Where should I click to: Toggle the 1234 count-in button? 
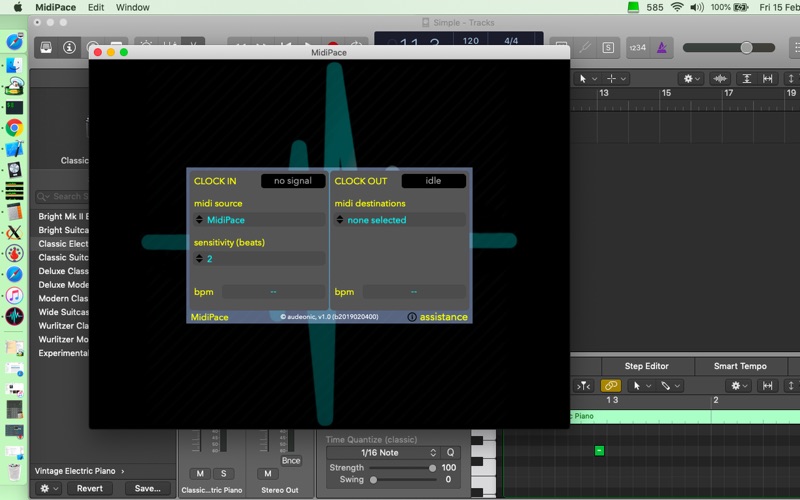point(637,47)
